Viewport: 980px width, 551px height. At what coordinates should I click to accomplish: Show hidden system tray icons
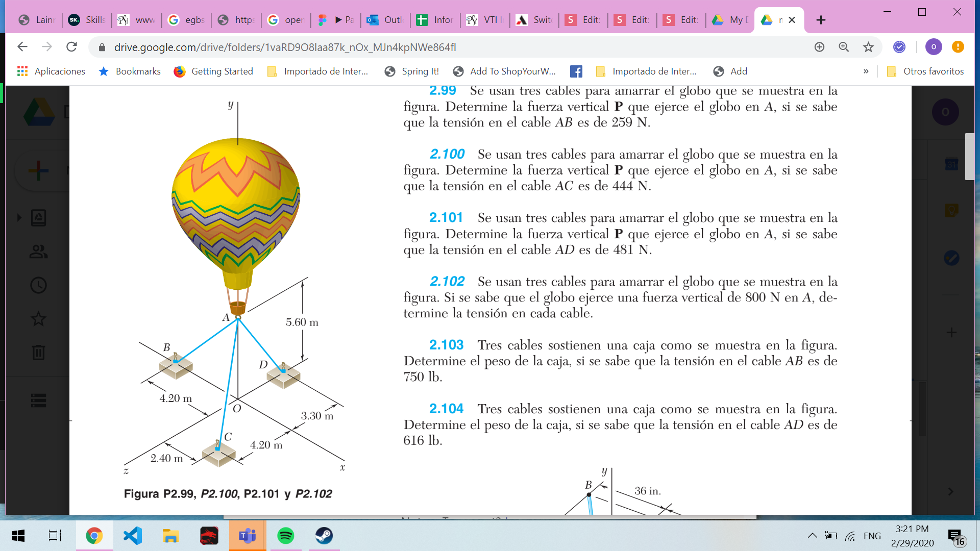[x=812, y=536]
